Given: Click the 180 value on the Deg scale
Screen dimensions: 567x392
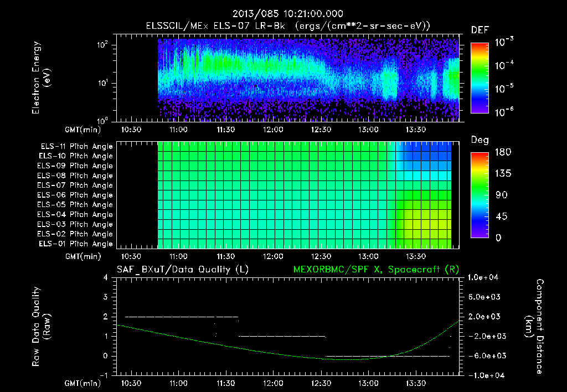Looking at the screenshot, I should [503, 152].
